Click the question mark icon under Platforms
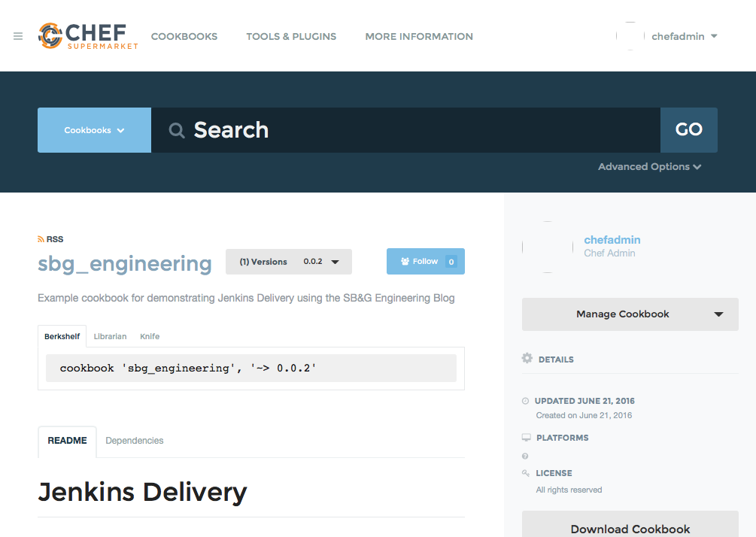 pyautogui.click(x=525, y=456)
